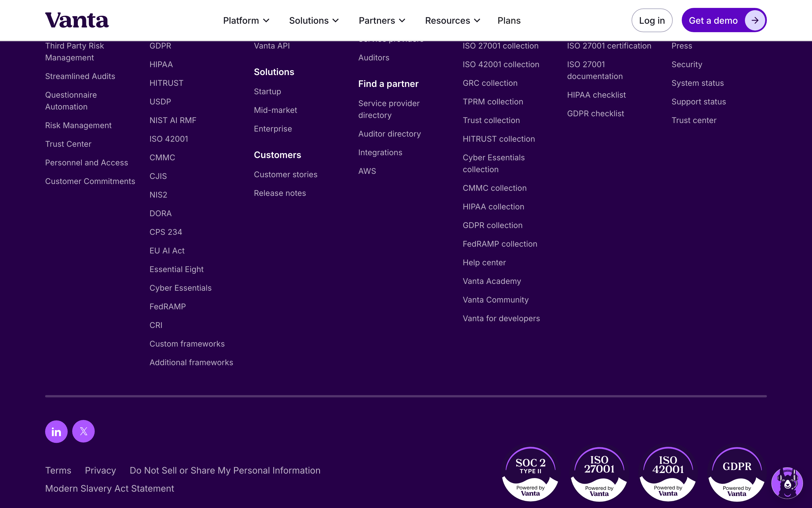Open the EU AI Act framework link
Screen dimensions: 812x508
(x=167, y=251)
